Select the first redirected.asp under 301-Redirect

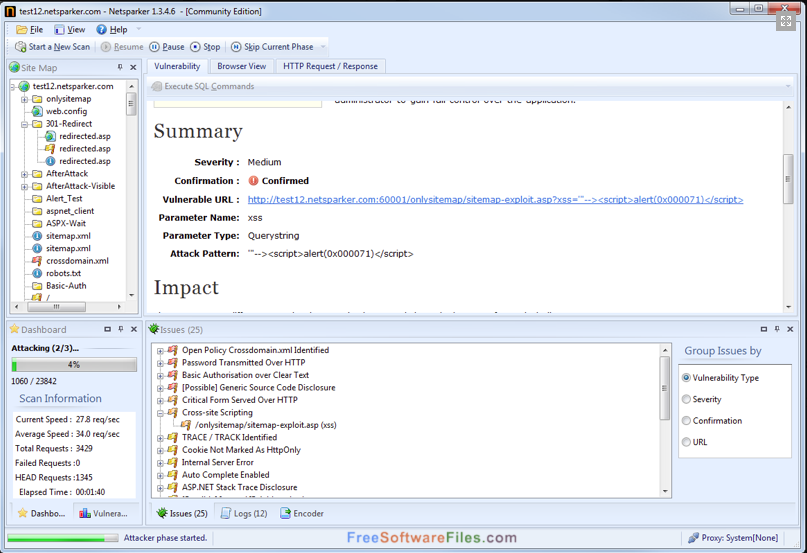click(x=84, y=136)
